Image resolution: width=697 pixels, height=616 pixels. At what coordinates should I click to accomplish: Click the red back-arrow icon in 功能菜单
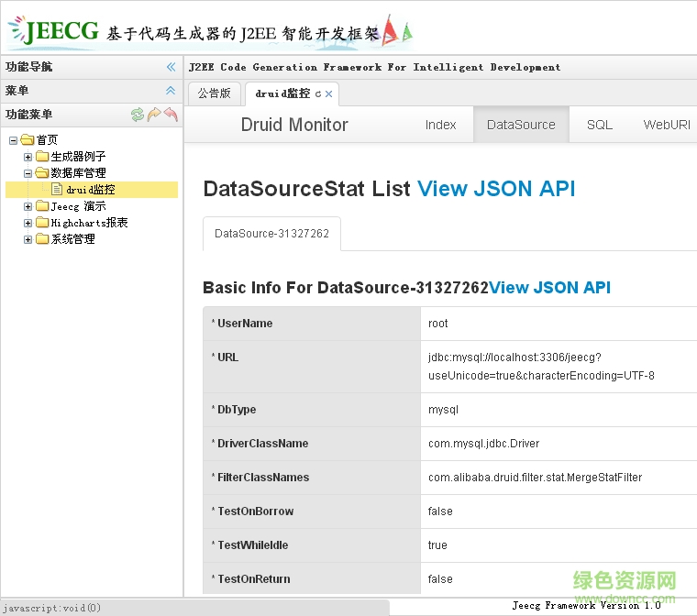(x=171, y=115)
